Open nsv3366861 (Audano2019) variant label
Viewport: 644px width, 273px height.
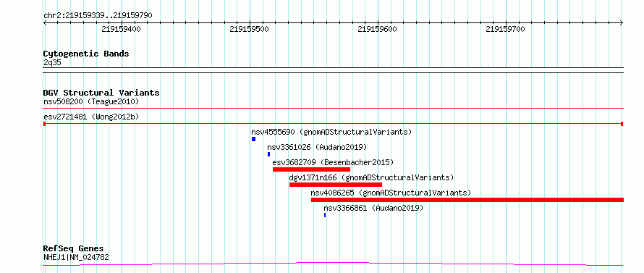373,208
